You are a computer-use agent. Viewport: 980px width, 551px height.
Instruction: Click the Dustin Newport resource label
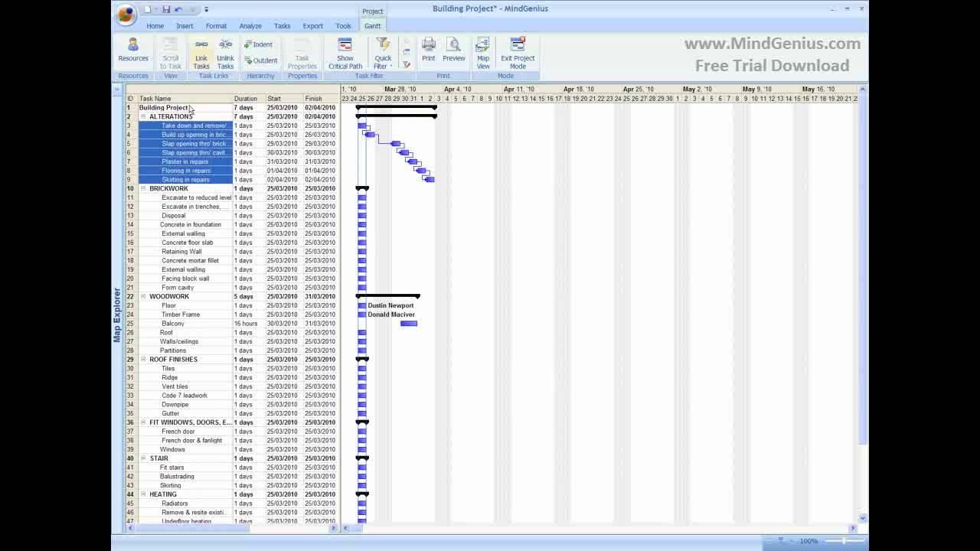point(390,305)
